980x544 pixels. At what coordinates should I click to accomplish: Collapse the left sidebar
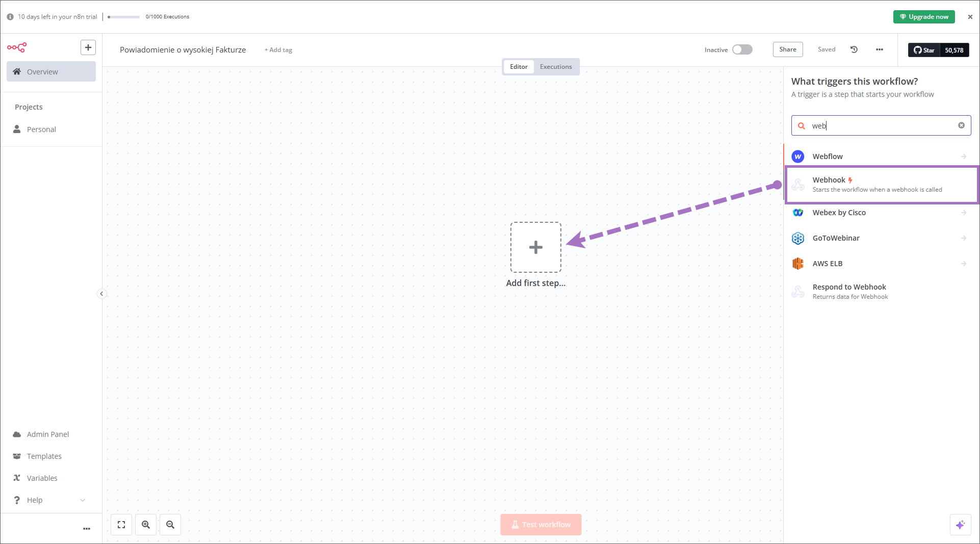click(x=101, y=293)
